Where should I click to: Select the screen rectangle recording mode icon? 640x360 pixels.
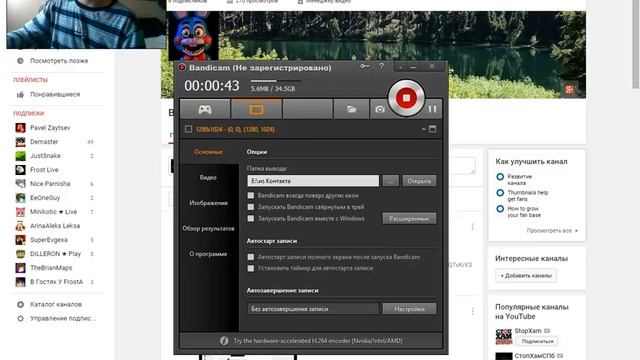[256, 109]
